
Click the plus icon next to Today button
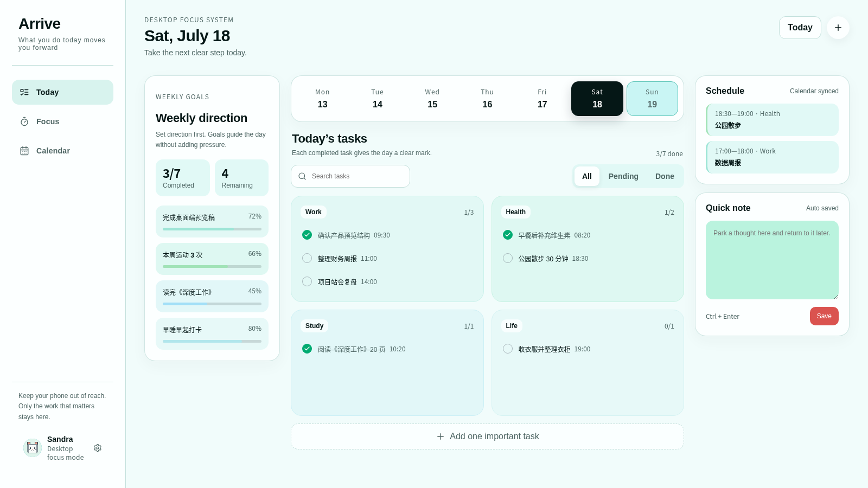click(838, 28)
